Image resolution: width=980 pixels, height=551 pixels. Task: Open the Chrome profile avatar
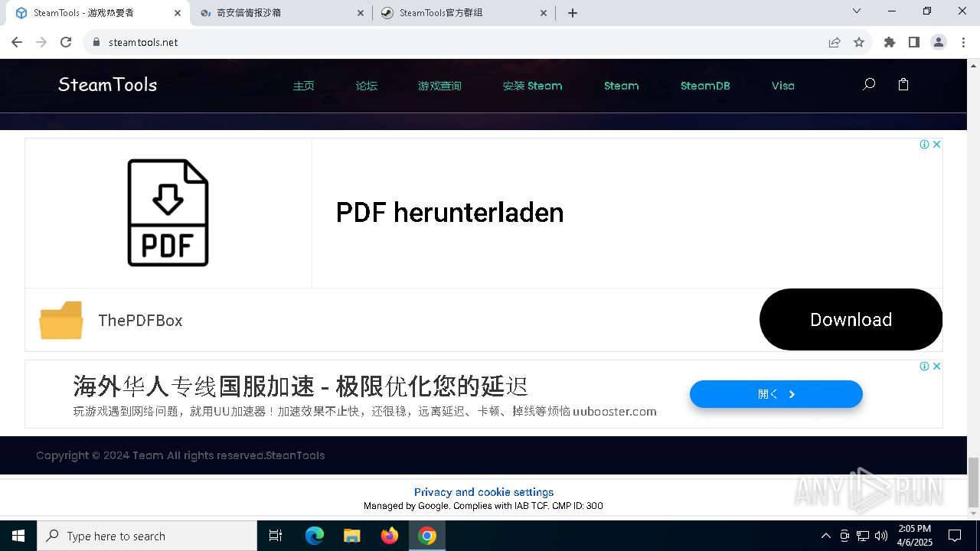pos(939,42)
